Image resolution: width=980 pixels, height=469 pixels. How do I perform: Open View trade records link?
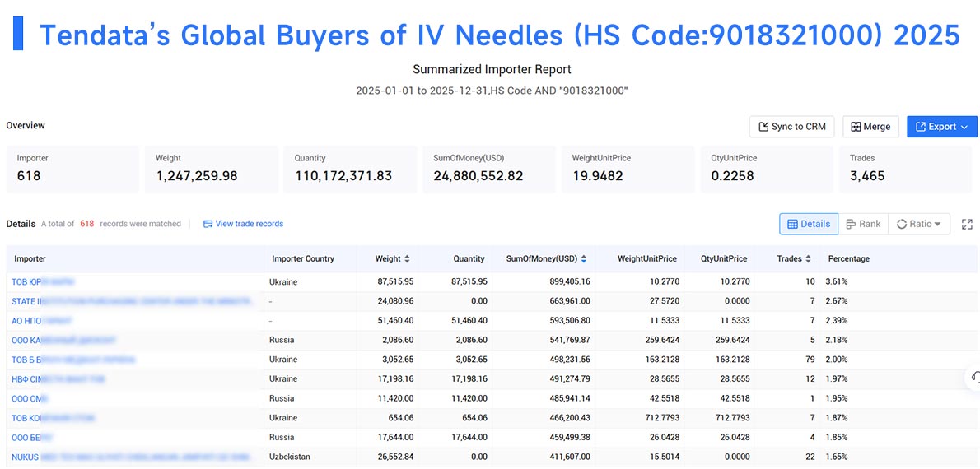point(243,224)
